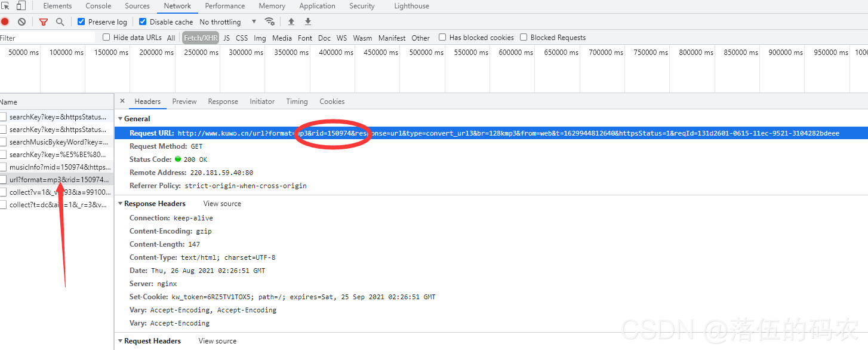
Task: Click View source beside Response Headers
Action: (x=222, y=204)
